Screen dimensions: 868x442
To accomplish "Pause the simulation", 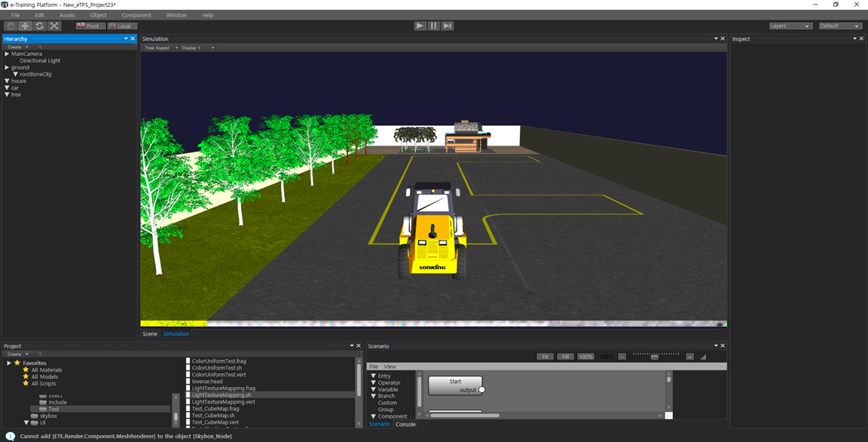I will click(x=433, y=26).
